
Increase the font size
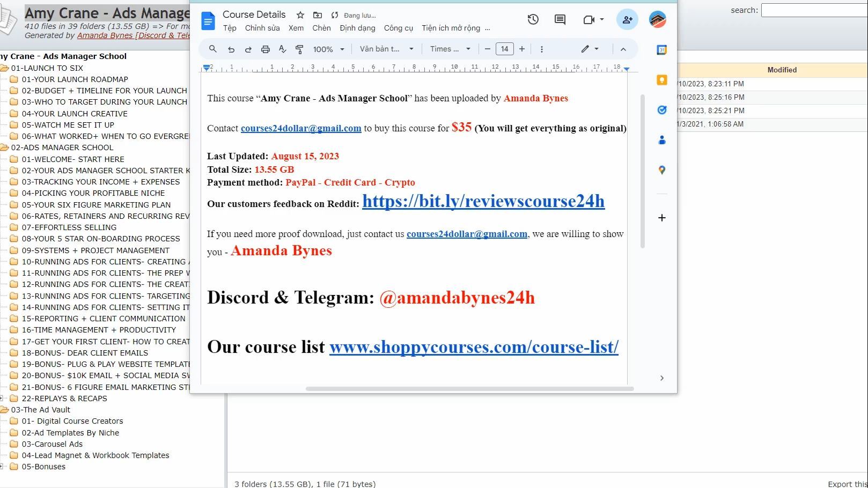pyautogui.click(x=522, y=49)
